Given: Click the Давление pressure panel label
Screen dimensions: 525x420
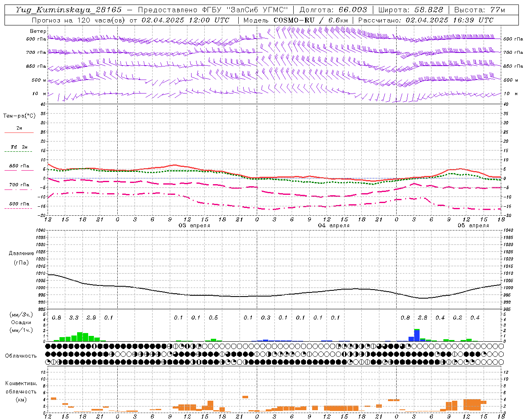Looking at the screenshot, I should click(x=21, y=253).
